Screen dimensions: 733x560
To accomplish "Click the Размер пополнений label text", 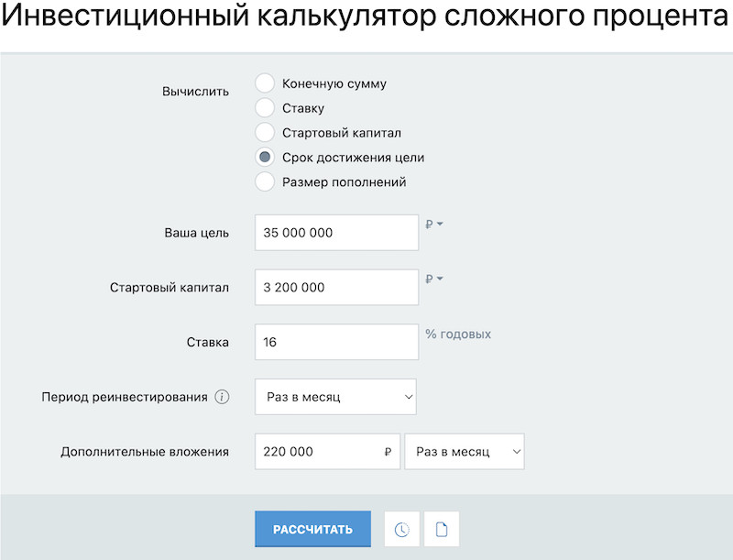I will [344, 181].
